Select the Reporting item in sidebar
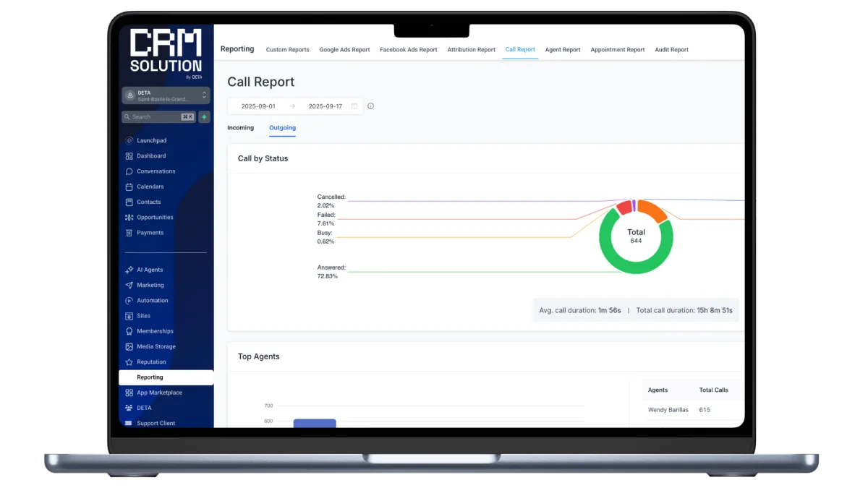Viewport: 868px width, 488px height. coord(166,377)
